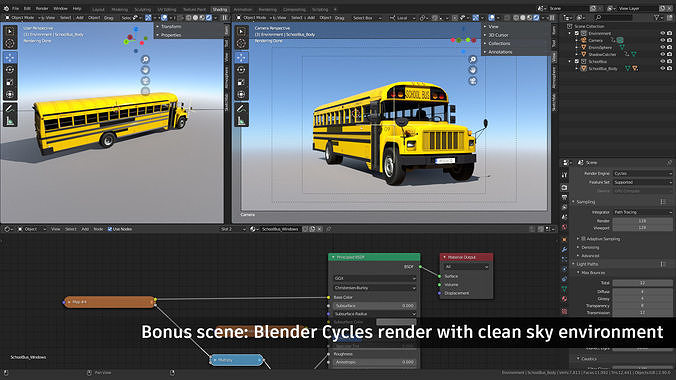Expand the Denoising section
The image size is (676, 380).
(589, 248)
